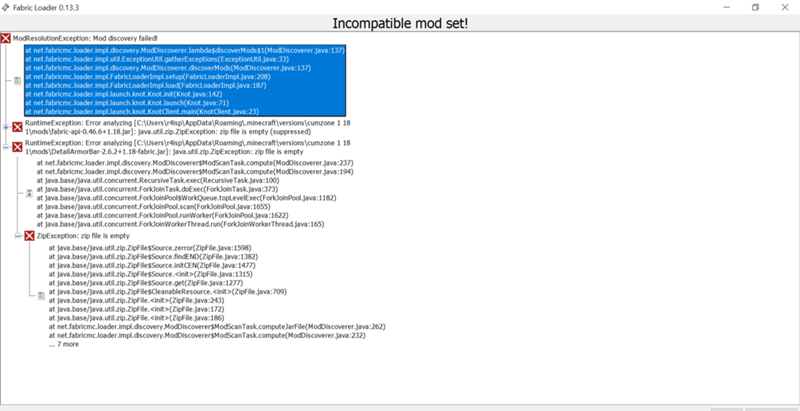Click the red error icon for DetailArmorBar jar
Viewport: 800px width, 411px height.
click(x=17, y=147)
